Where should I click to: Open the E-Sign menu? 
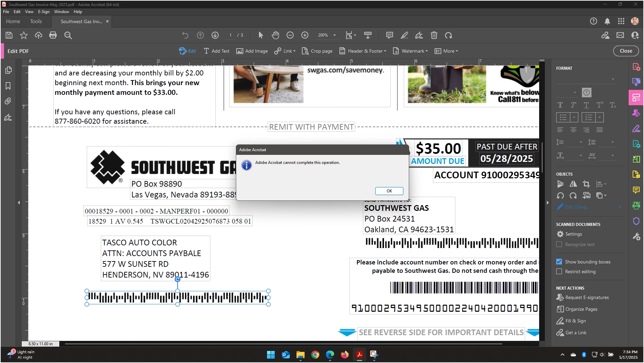[44, 11]
